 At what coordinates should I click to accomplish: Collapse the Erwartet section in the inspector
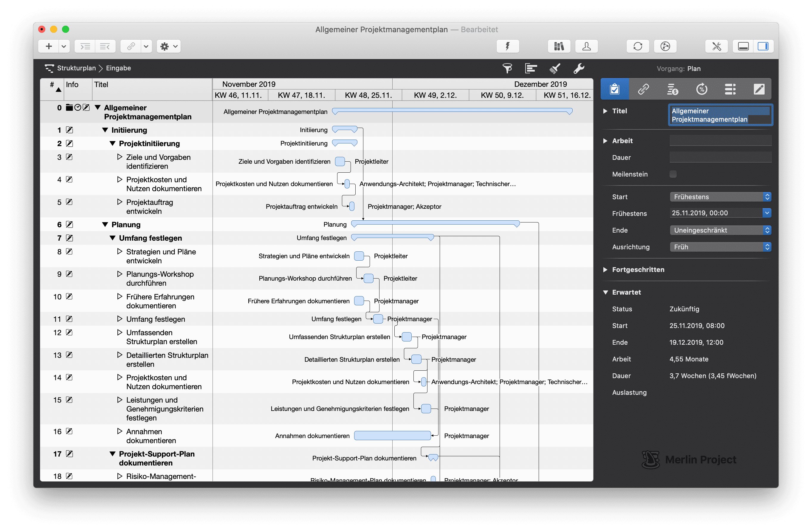(x=605, y=292)
